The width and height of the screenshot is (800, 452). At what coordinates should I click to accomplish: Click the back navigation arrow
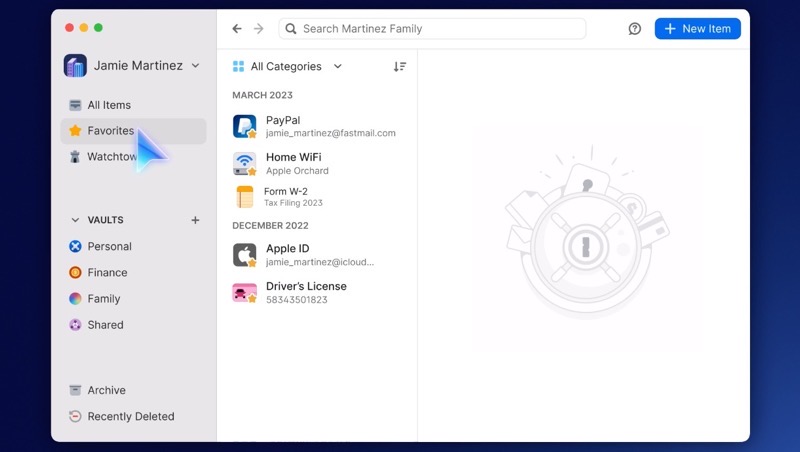click(x=237, y=29)
